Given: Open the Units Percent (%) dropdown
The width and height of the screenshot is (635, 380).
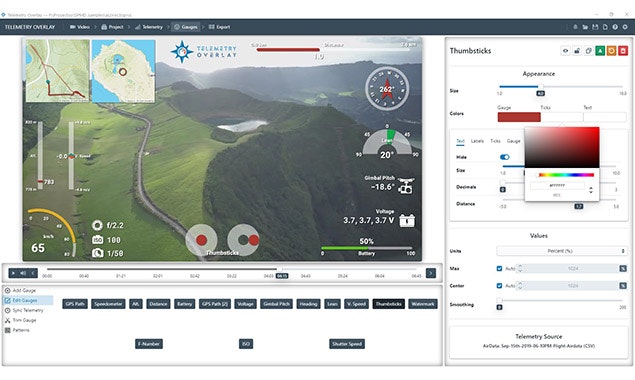Looking at the screenshot, I should point(561,251).
